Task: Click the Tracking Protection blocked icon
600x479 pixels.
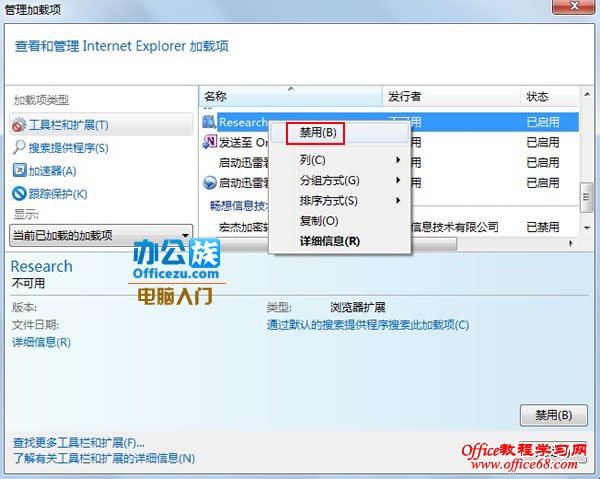Action: click(x=19, y=193)
